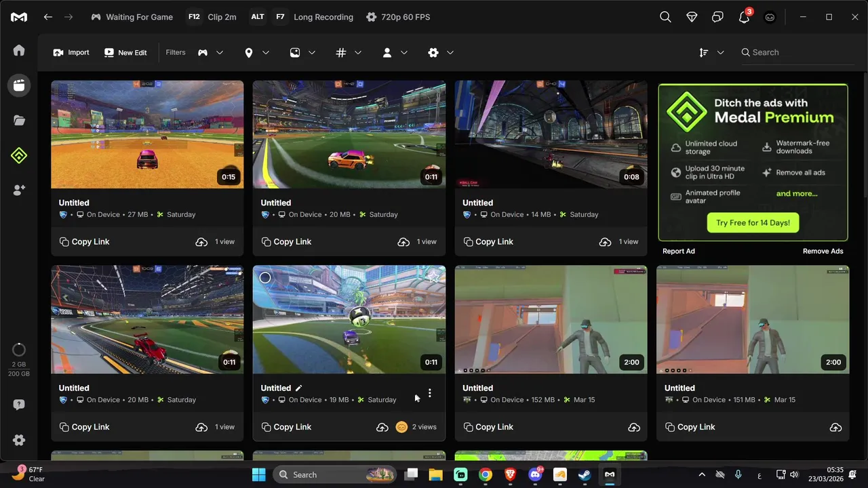Image resolution: width=868 pixels, height=488 pixels.
Task: Click the and more... link
Action: click(x=797, y=194)
